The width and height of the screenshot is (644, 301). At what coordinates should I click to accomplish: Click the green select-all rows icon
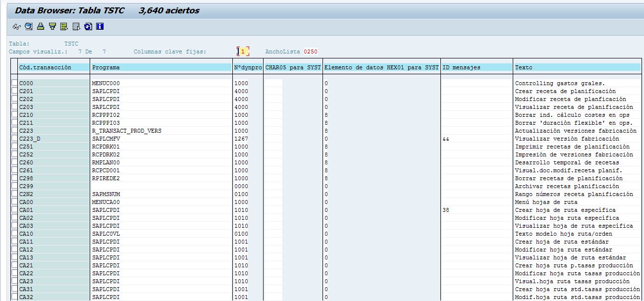[x=64, y=26]
